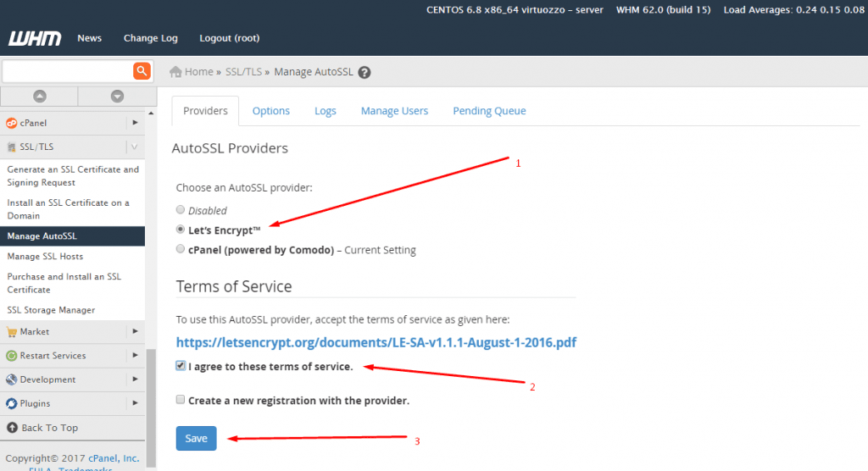The height and width of the screenshot is (471, 868).
Task: Click the CENTOS 6.8 server info text
Action: click(515, 10)
